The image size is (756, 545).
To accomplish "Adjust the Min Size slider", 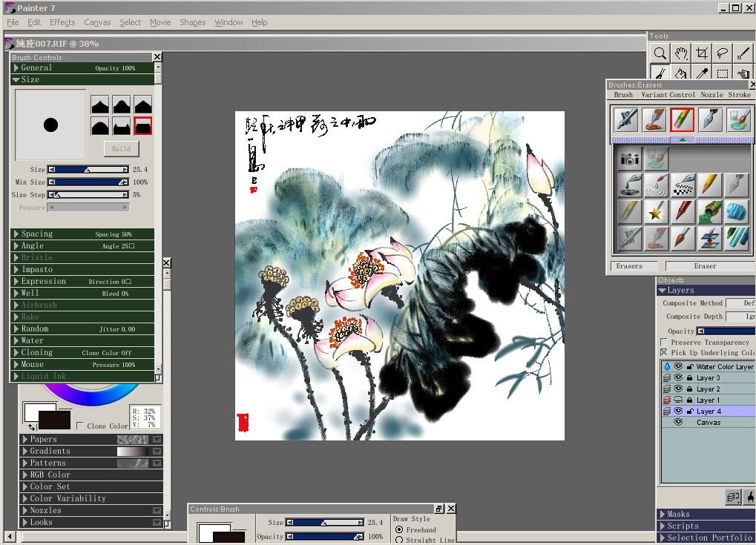I will tap(88, 182).
